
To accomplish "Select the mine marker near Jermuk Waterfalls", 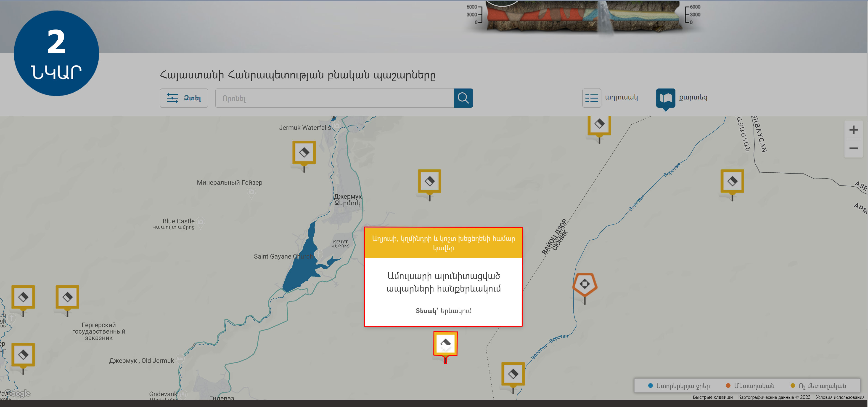I will [x=304, y=153].
